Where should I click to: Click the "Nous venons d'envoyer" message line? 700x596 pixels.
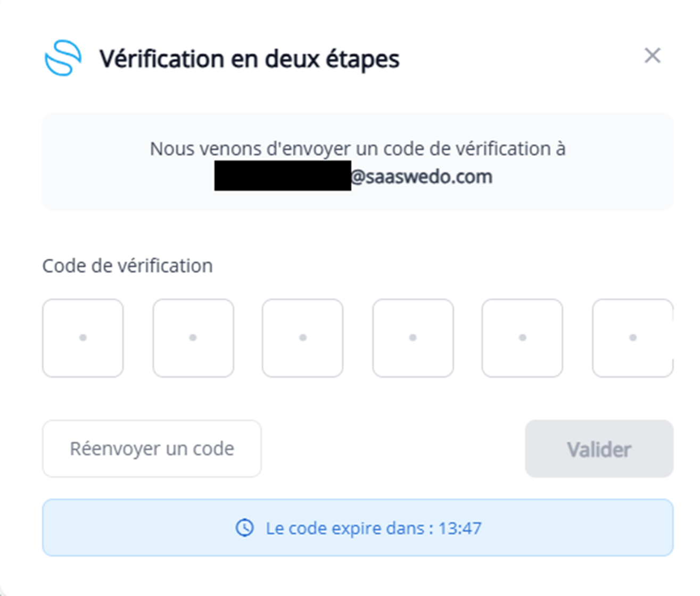click(357, 148)
